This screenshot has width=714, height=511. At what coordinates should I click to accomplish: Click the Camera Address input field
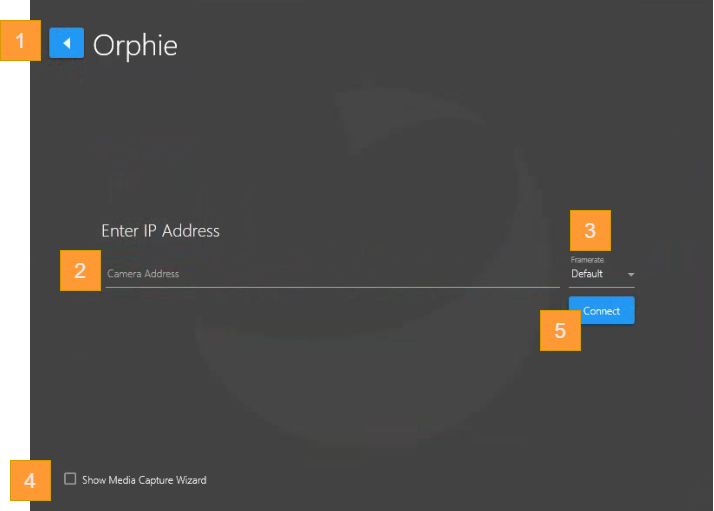coord(330,274)
